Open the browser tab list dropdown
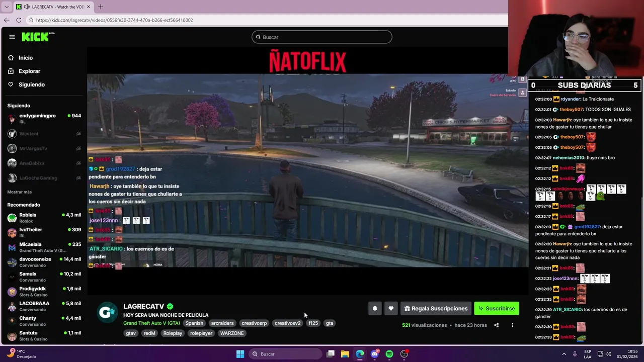The width and height of the screenshot is (644, 362). 6,7
